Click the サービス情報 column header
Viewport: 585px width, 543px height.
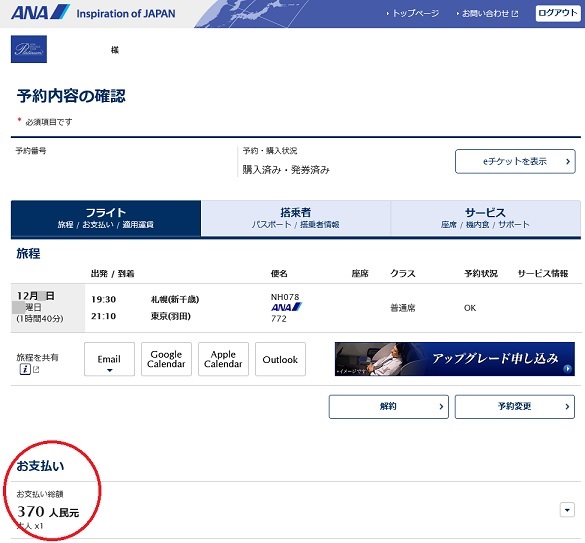coord(543,274)
